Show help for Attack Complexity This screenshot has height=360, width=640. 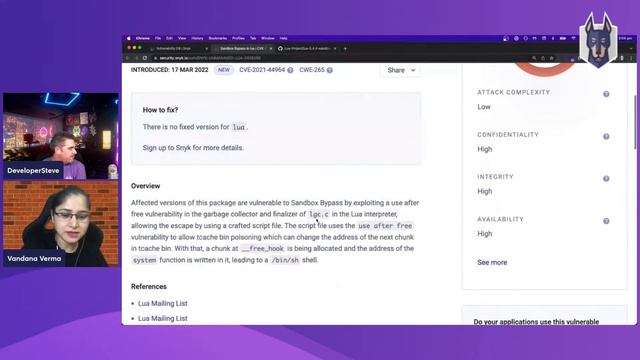[606, 94]
